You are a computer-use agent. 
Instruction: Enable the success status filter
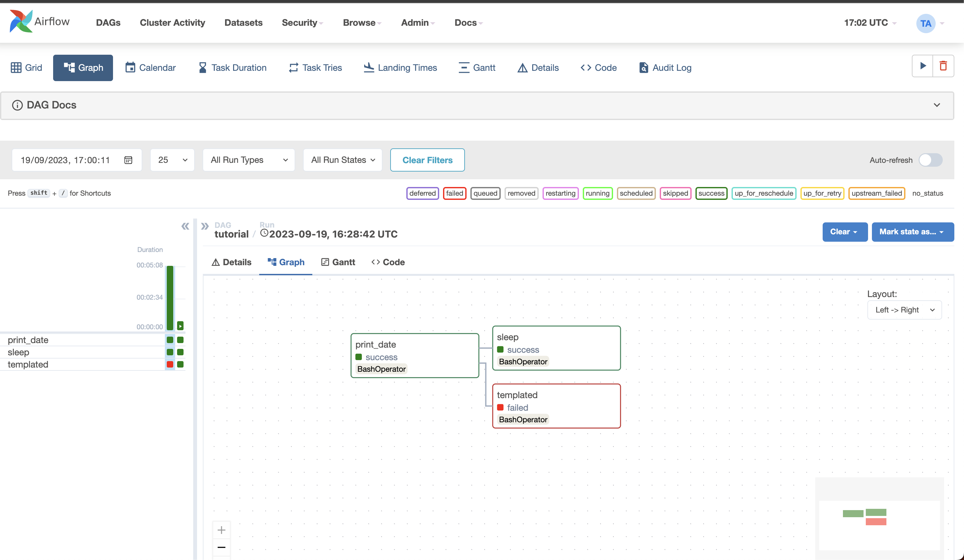(x=711, y=193)
